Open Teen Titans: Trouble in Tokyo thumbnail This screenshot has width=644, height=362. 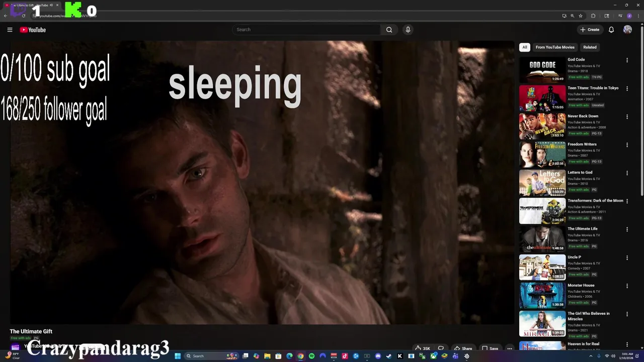pos(542,98)
